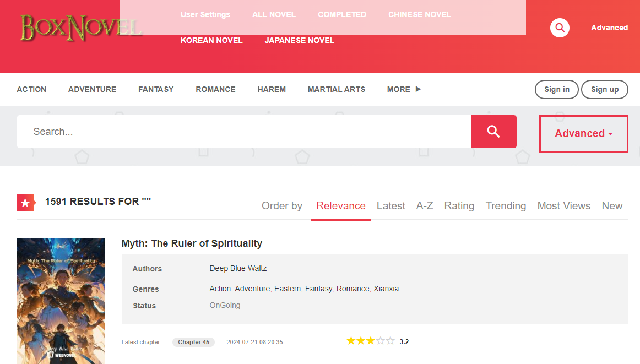Focus the Search text field

click(x=244, y=132)
